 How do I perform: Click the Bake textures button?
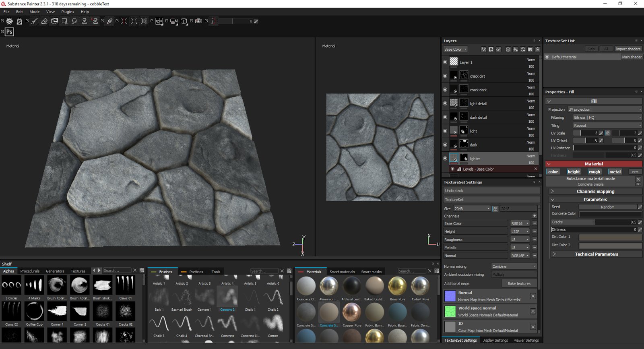click(x=519, y=284)
